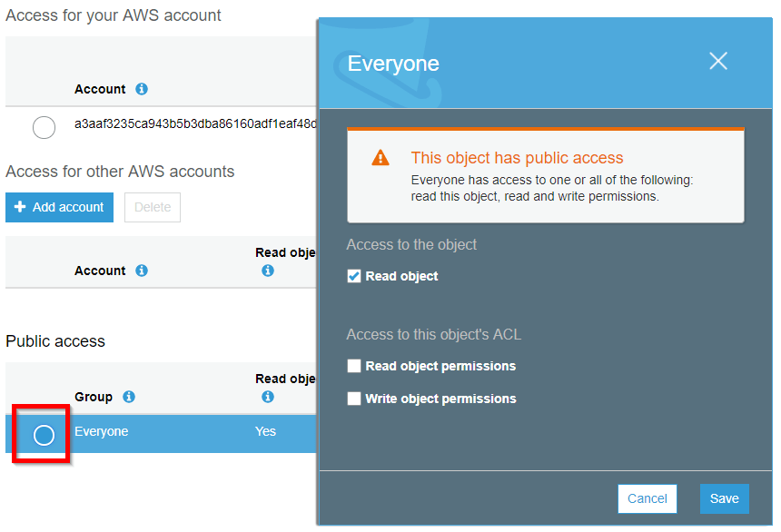Click the Delete button

click(153, 207)
